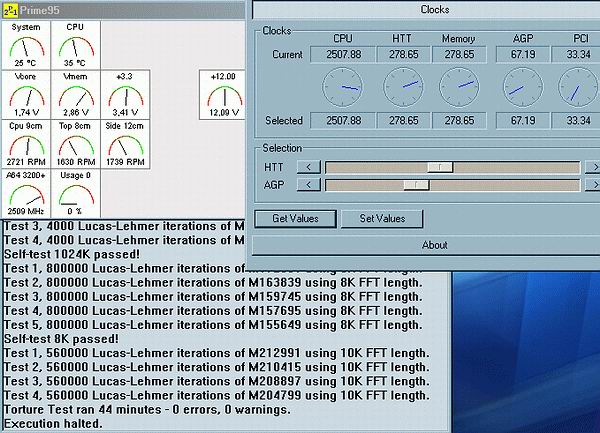Click the Vmem voltage gauge
This screenshot has height=433, width=600.
click(75, 94)
